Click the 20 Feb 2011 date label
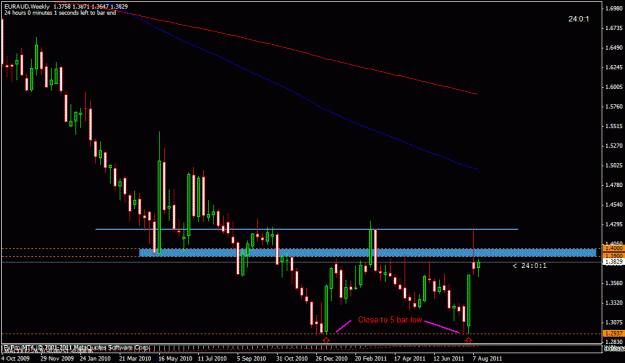 [371, 358]
